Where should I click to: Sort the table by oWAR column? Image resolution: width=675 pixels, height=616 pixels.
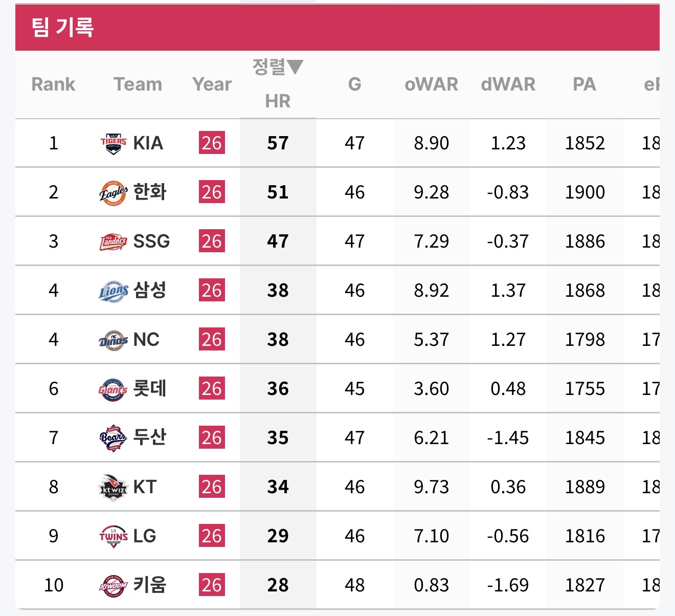tap(431, 84)
